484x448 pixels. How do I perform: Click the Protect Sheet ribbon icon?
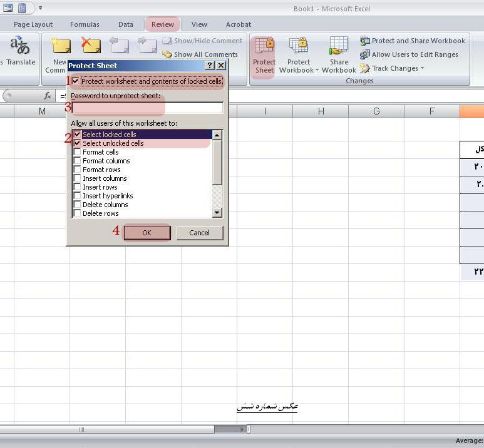click(264, 46)
